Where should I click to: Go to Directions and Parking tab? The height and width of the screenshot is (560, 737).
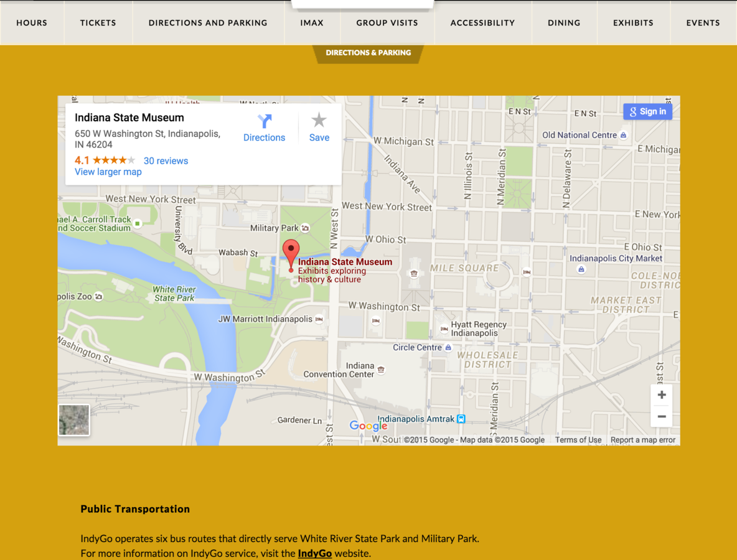tap(208, 22)
